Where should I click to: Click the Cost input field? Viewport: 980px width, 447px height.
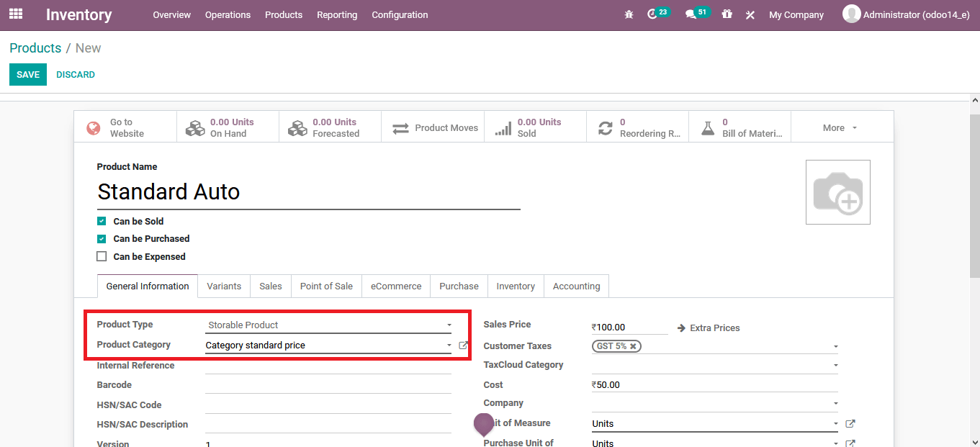coord(715,384)
